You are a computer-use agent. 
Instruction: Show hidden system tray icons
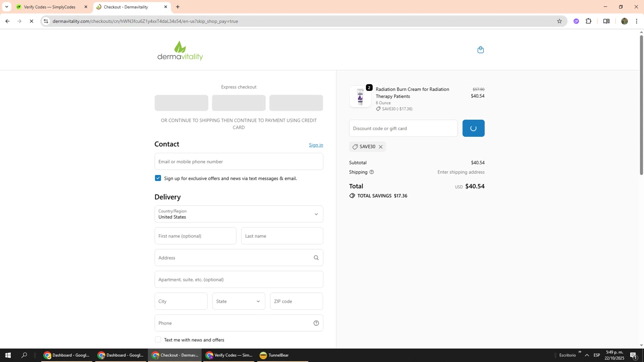coord(587,355)
